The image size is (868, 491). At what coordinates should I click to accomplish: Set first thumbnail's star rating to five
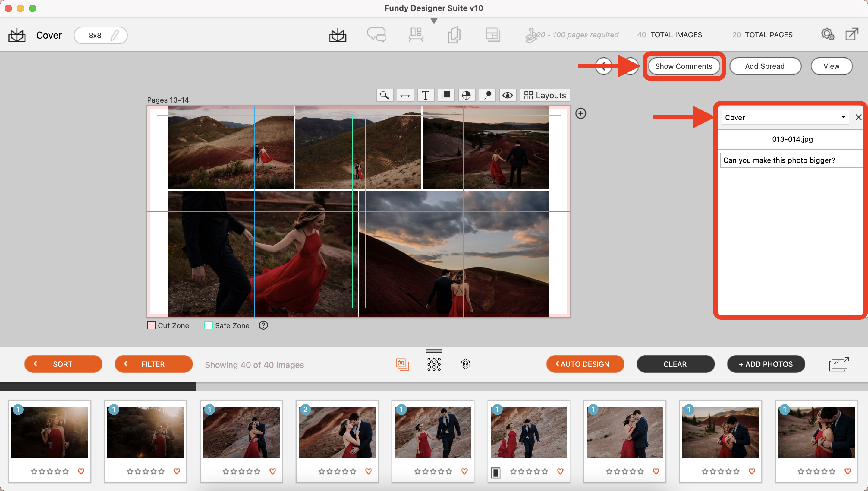click(x=65, y=471)
